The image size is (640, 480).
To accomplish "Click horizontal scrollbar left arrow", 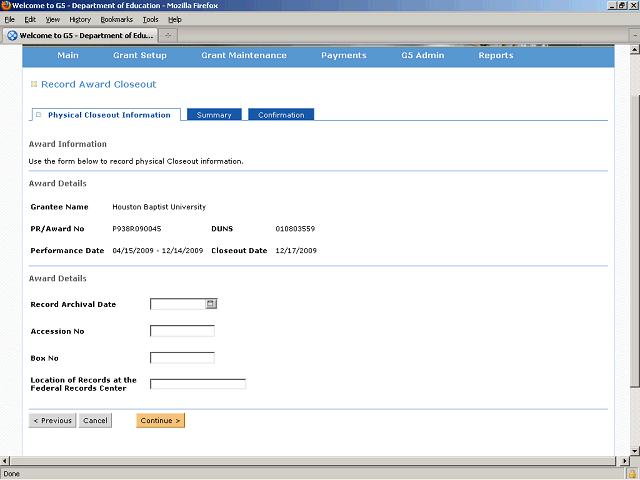I will pos(4,461).
